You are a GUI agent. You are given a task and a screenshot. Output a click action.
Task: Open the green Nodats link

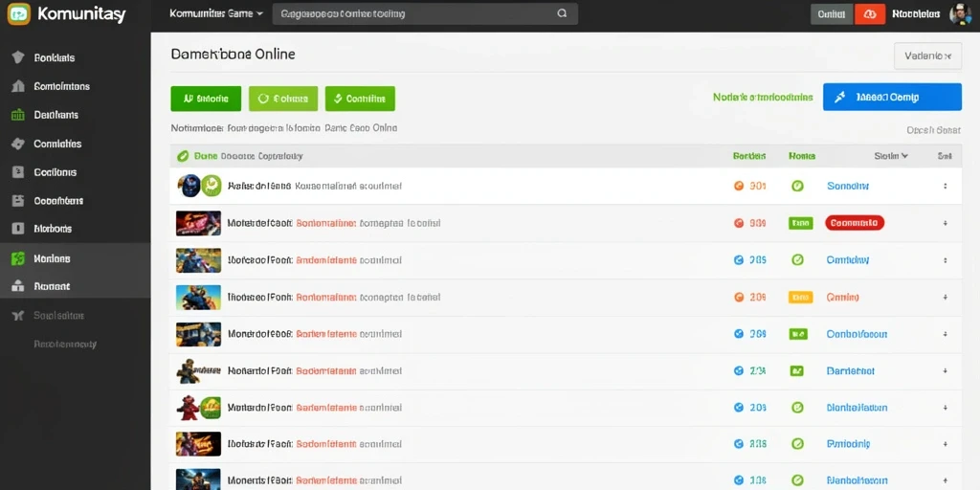click(763, 97)
